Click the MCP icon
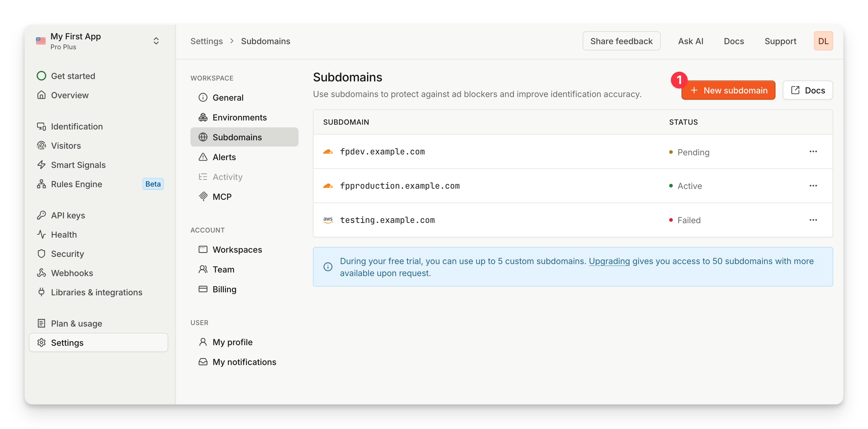The image size is (868, 429). tap(203, 196)
